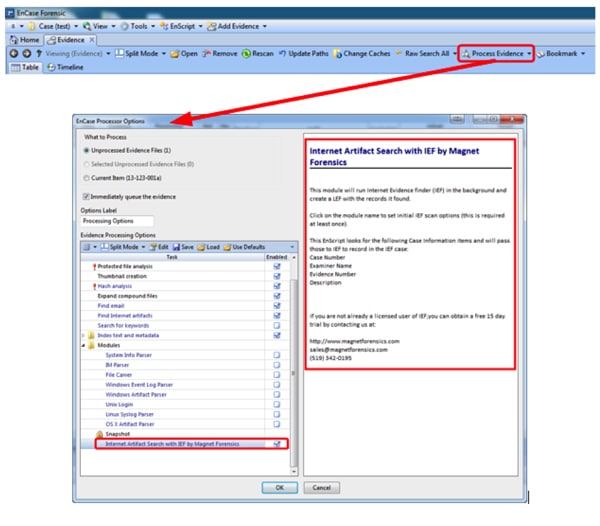The height and width of the screenshot is (526, 600).
Task: Enable the File Carver module checkbox
Action: (x=277, y=375)
